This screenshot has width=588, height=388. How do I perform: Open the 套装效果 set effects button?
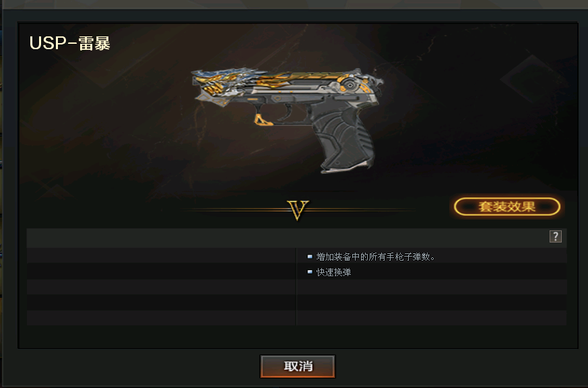pos(507,207)
